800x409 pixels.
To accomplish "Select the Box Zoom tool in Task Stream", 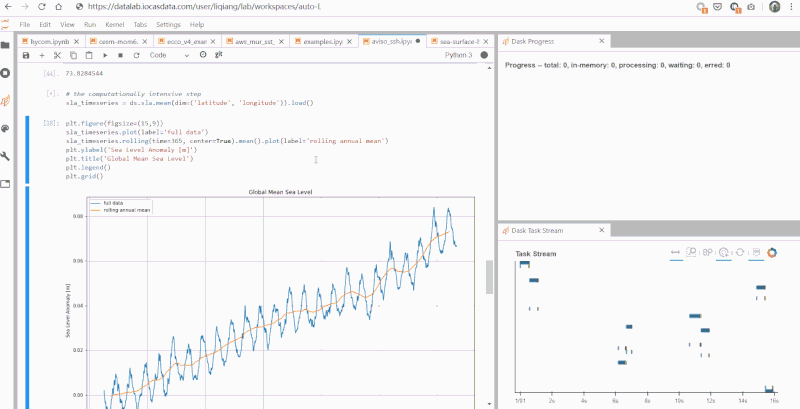I will click(x=691, y=252).
